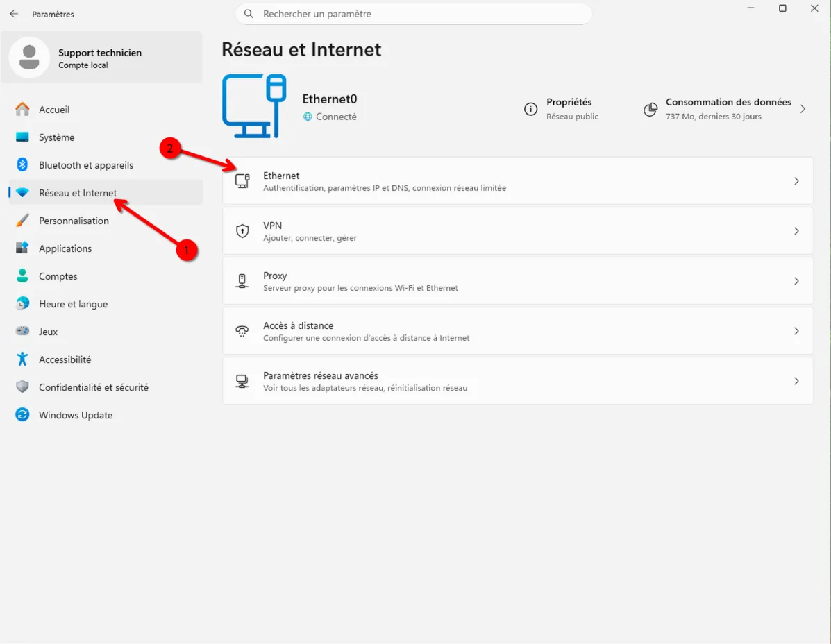Click the Windows Update sync icon
This screenshot has width=831, height=644.
22,415
